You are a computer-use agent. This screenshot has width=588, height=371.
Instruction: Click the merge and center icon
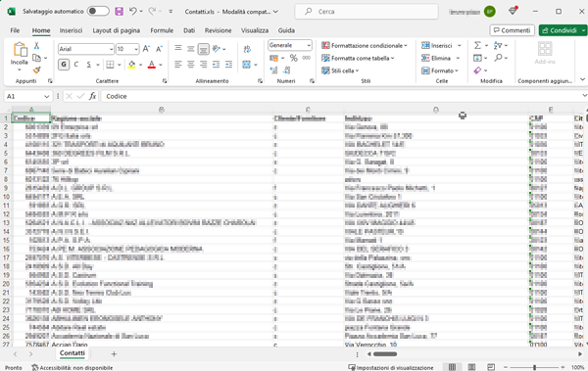246,65
